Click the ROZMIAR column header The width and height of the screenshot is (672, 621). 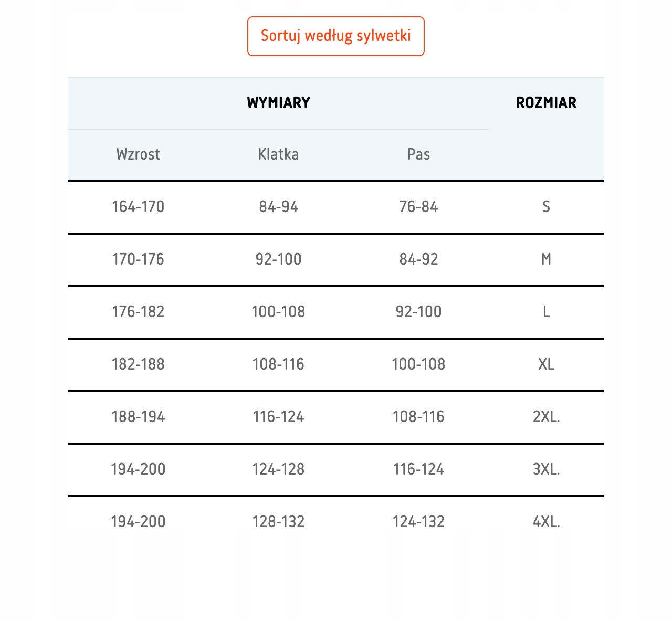click(x=546, y=102)
